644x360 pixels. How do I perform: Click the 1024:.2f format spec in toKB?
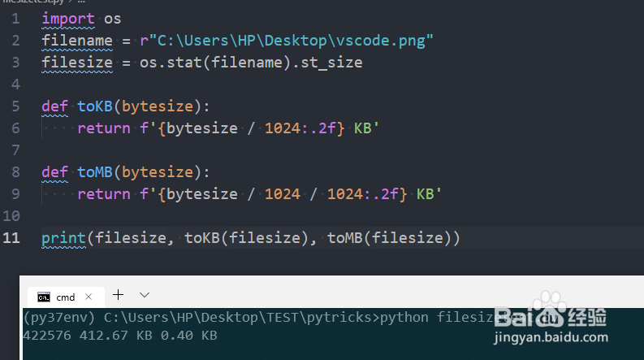(300, 128)
